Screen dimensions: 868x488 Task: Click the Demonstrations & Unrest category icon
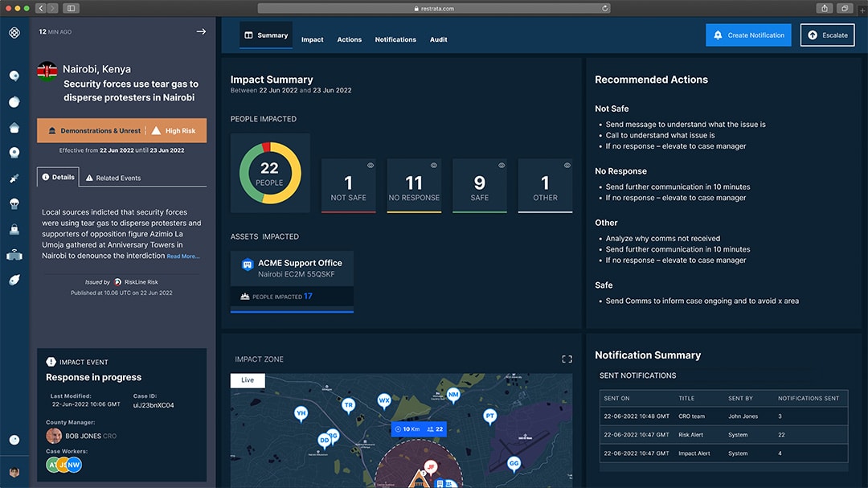[52, 131]
